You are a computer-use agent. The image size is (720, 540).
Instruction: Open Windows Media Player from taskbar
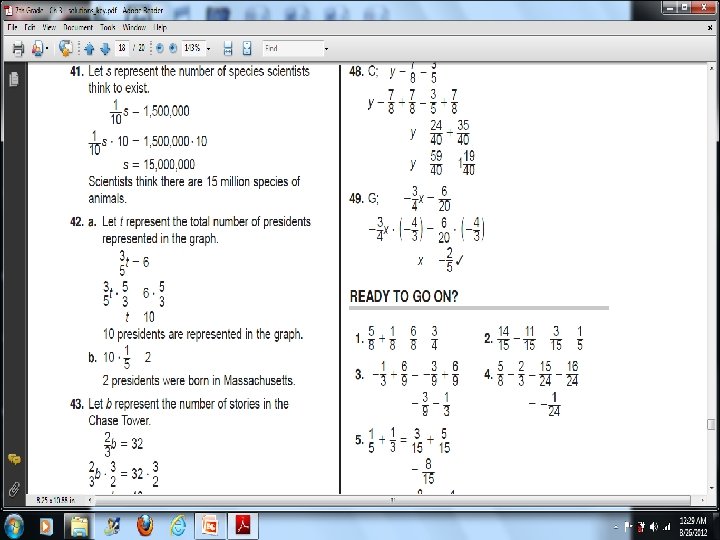[46, 526]
